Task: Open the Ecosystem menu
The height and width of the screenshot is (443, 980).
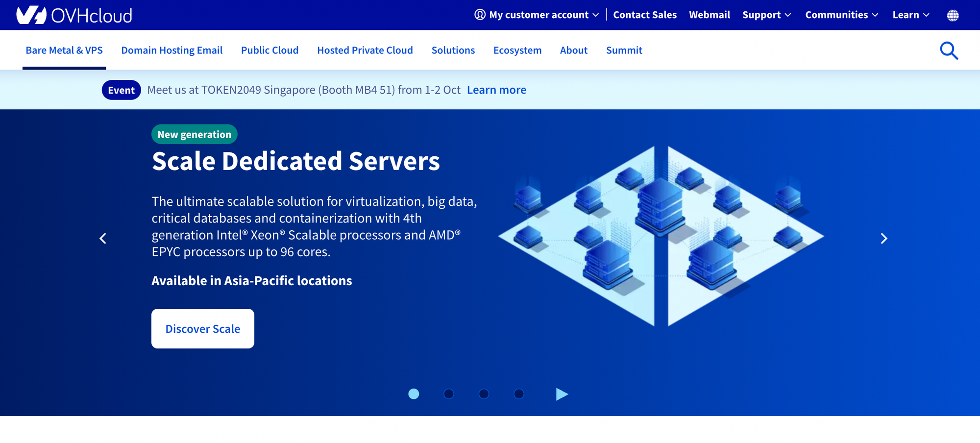Action: tap(517, 50)
